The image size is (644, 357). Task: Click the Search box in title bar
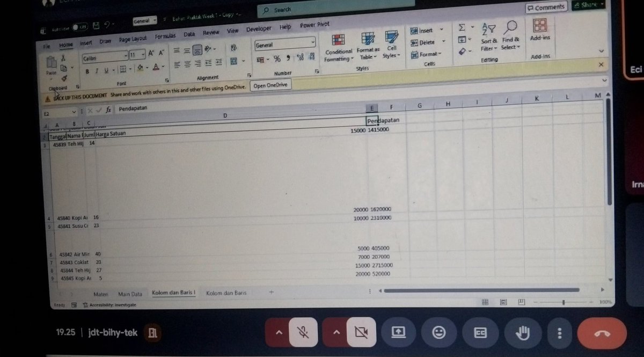coord(336,8)
